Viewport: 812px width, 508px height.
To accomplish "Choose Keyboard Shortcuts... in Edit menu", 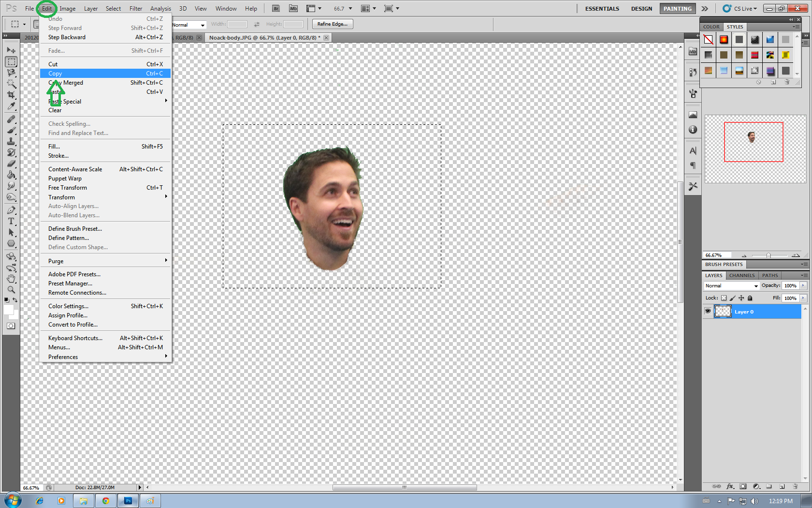I will tap(105, 338).
